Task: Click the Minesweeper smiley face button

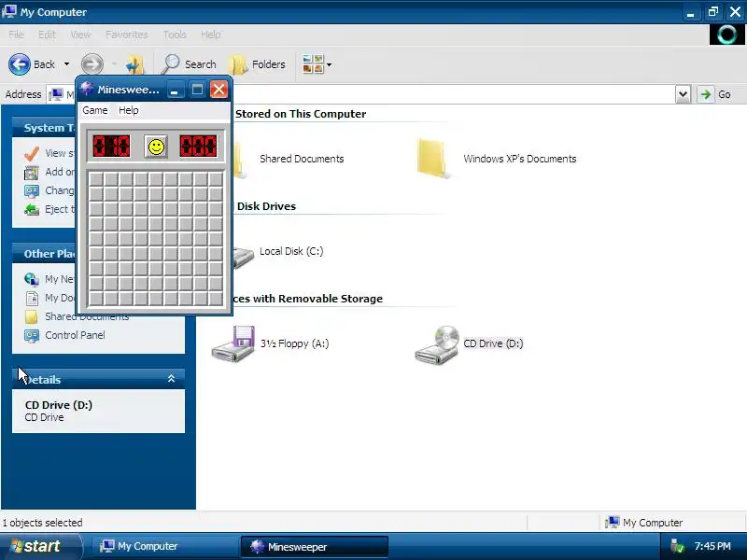Action: pos(156,147)
